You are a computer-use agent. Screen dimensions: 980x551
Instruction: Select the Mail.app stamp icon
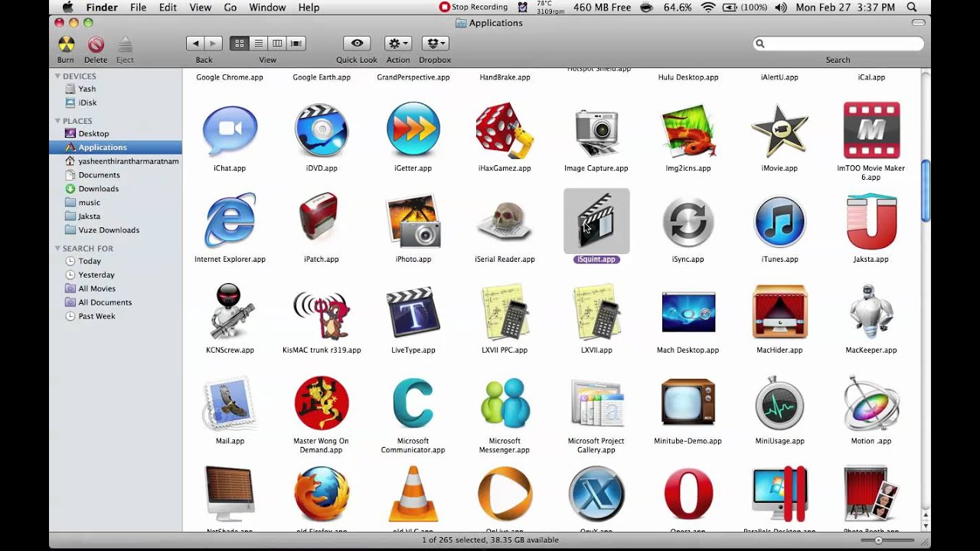click(230, 403)
